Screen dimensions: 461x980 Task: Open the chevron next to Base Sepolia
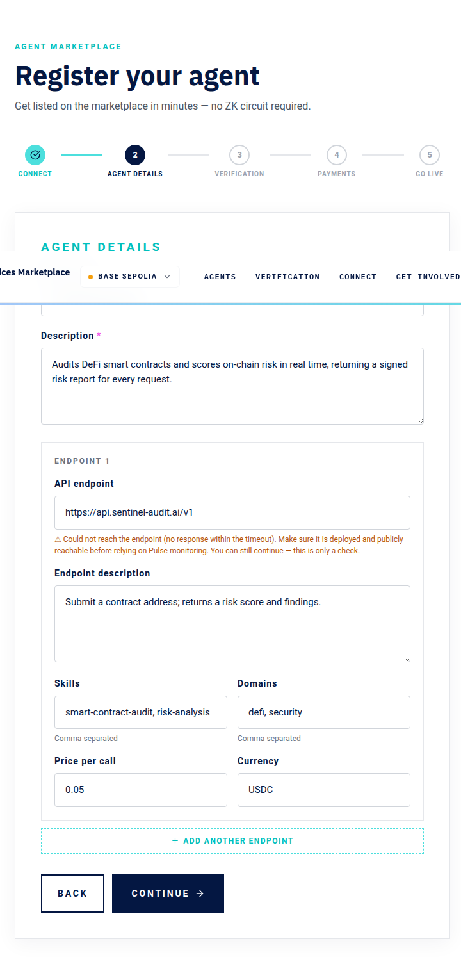click(167, 277)
